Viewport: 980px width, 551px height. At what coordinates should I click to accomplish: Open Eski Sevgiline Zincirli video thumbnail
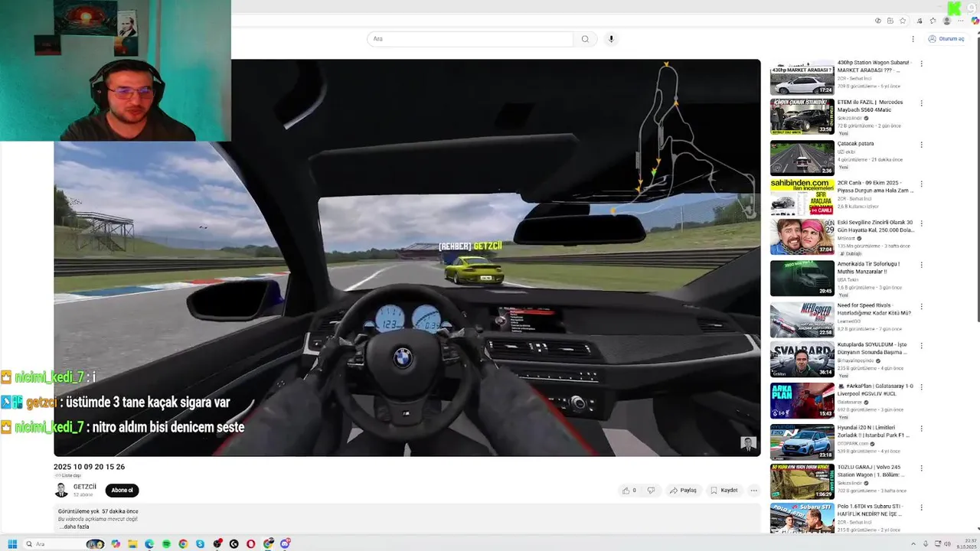[x=802, y=238]
